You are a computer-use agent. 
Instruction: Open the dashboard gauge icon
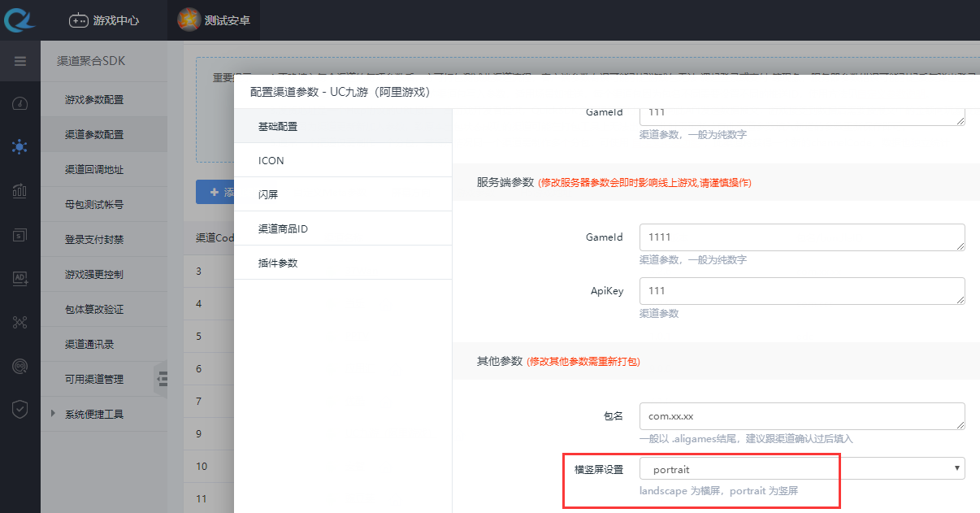pyautogui.click(x=20, y=103)
